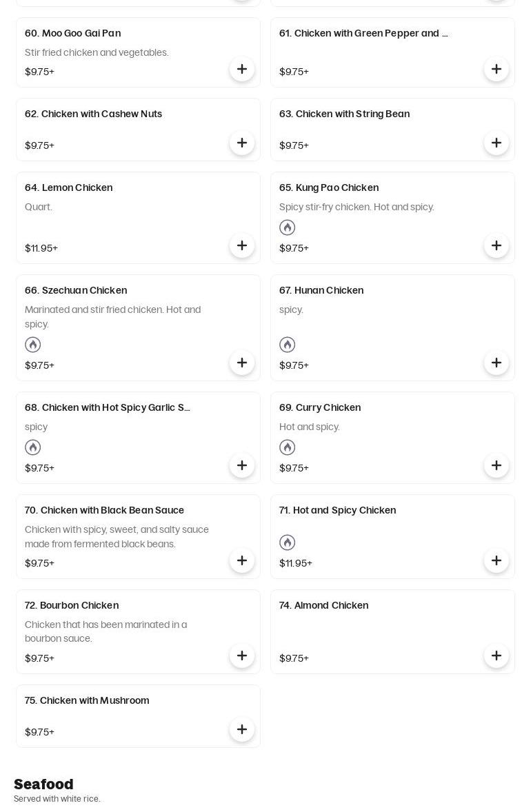This screenshot has width=531, height=812.
Task: Open Chicken with Black Bean Sauce item
Action: coord(105,510)
